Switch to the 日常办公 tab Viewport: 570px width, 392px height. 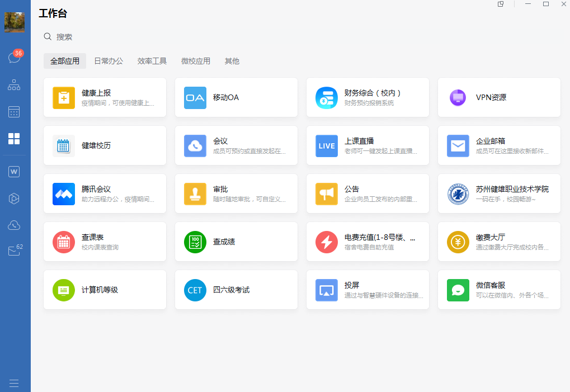click(x=109, y=61)
